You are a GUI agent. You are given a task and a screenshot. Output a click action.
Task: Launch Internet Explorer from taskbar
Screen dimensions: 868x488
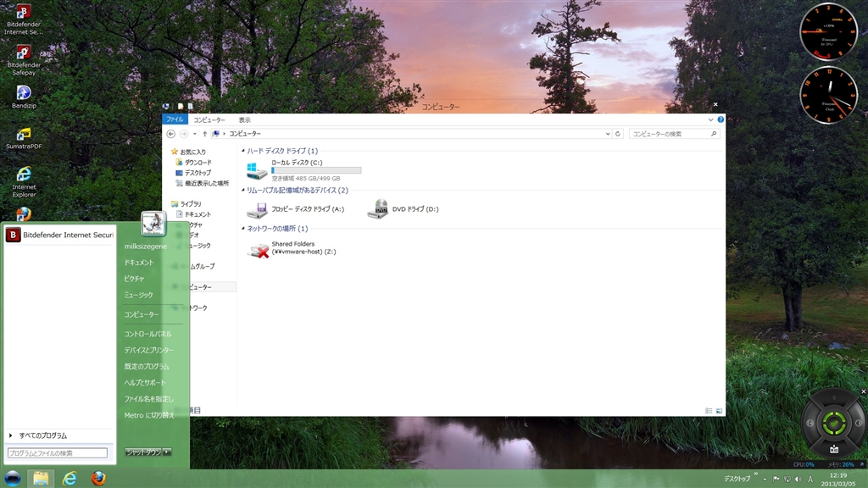click(70, 478)
